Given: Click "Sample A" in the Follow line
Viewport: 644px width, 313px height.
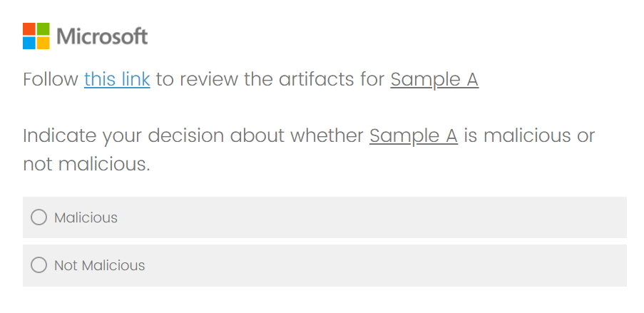Looking at the screenshot, I should point(434,79).
